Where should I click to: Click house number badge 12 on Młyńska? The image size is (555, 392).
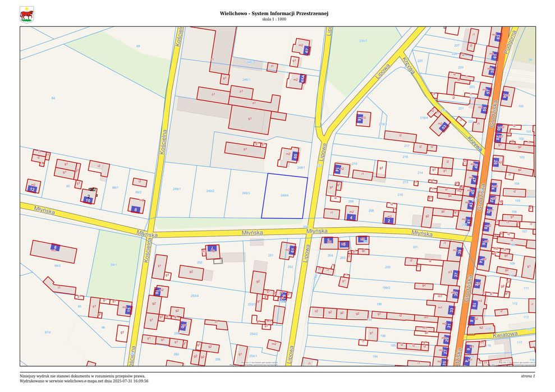32,190
